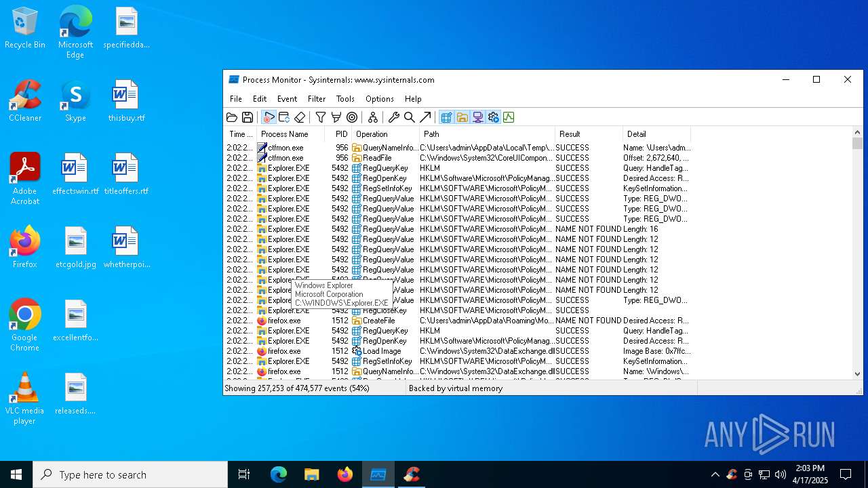Click the Windows Start button

tap(16, 474)
